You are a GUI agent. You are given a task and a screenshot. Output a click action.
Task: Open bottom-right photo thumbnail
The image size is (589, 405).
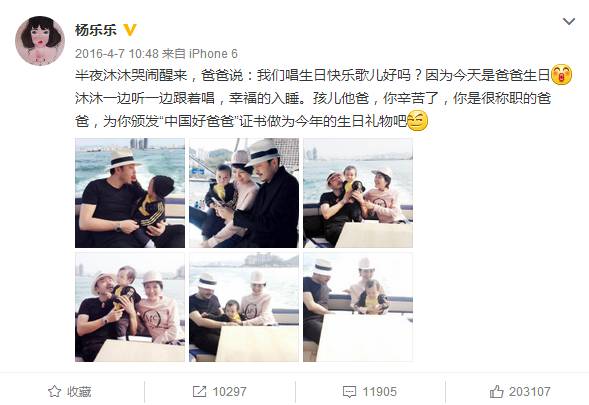pos(358,307)
